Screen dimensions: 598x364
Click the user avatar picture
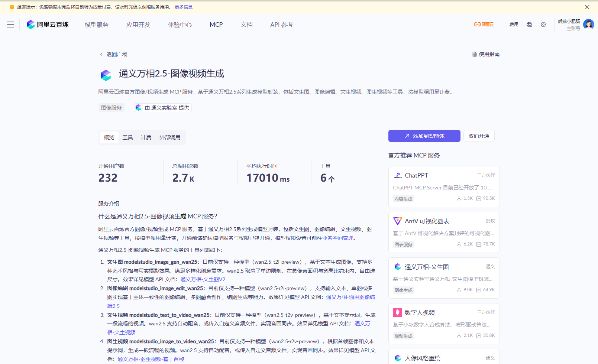(588, 25)
